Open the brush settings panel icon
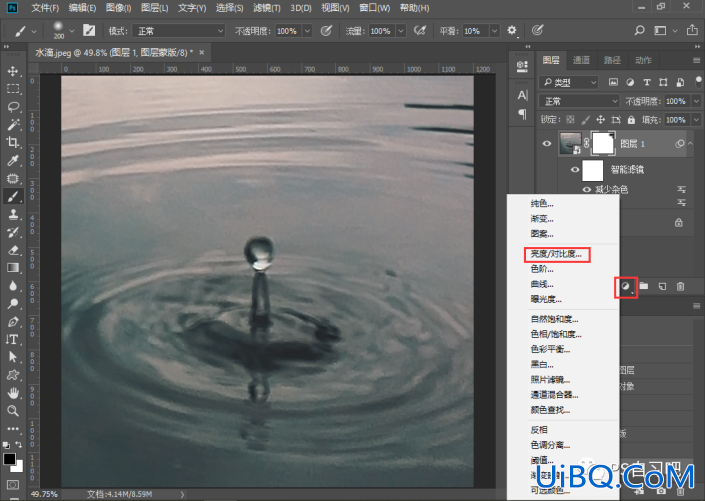705x501 pixels. click(89, 31)
